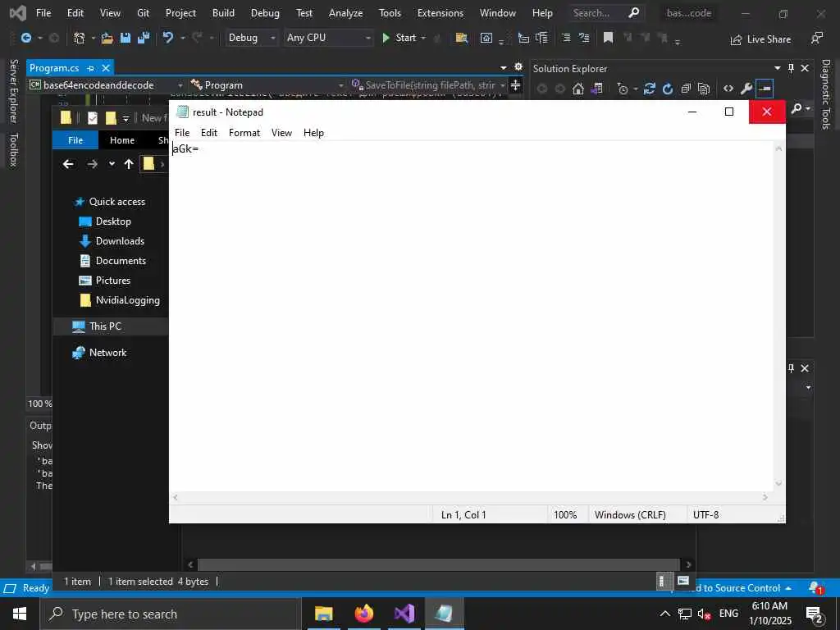Click the Start debugging button
The image size is (840, 630).
(x=399, y=38)
